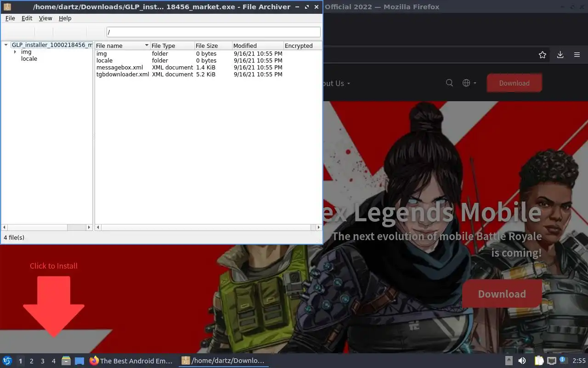Click the website search magnifier icon
The width and height of the screenshot is (588, 368).
[x=450, y=83]
